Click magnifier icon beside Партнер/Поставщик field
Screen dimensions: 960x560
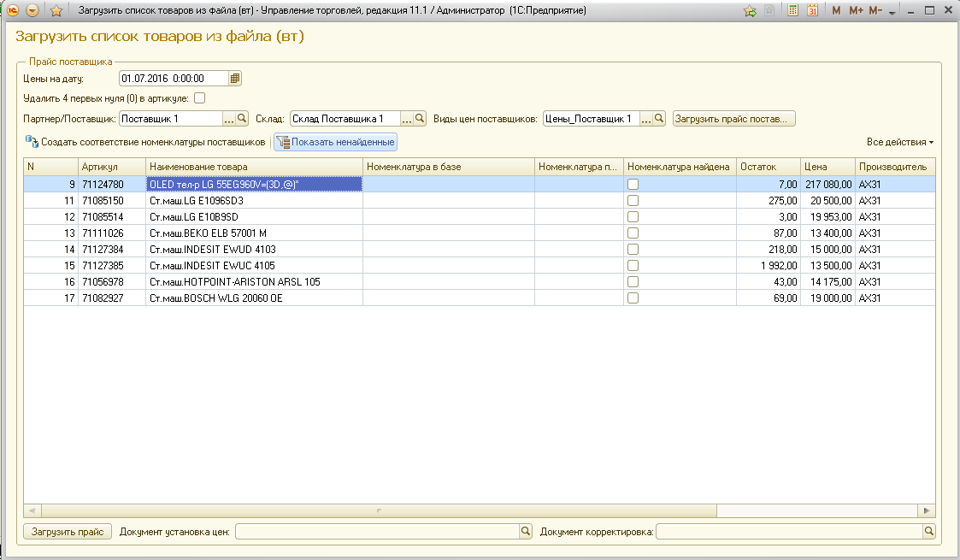tap(242, 119)
